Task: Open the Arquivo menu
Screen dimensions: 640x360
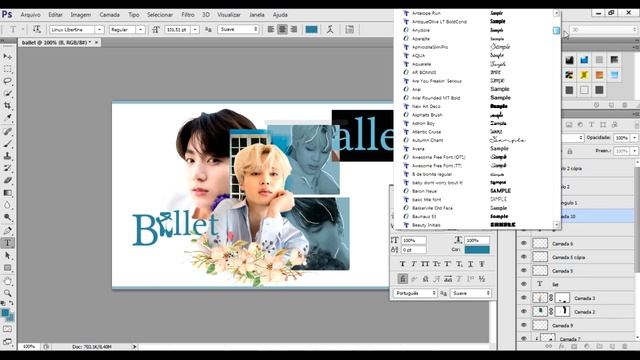Action: (x=30, y=15)
